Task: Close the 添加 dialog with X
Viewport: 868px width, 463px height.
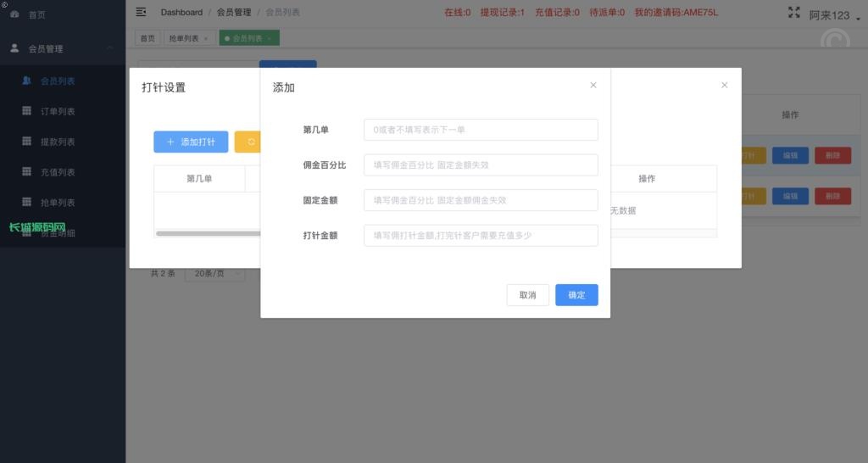Action: 593,85
